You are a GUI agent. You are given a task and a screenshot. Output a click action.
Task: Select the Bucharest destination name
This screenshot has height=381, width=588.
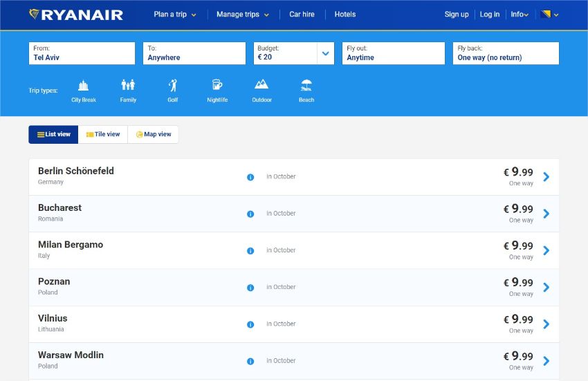tap(59, 207)
